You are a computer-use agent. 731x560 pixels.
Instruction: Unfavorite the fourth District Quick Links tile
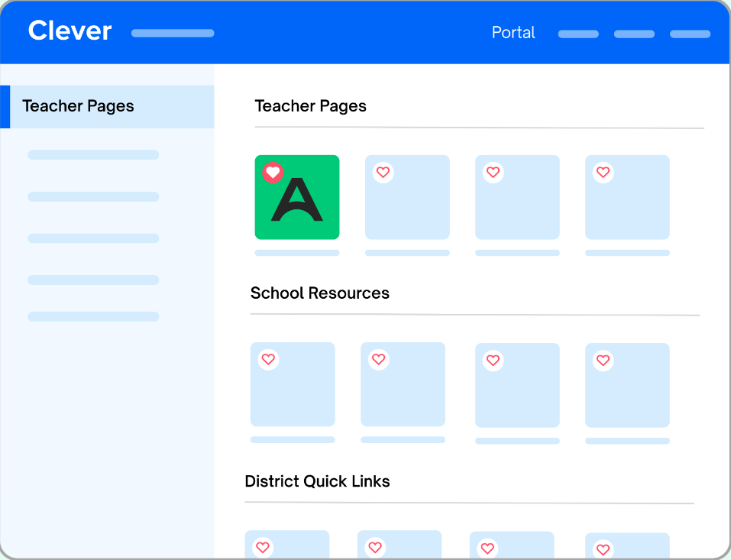point(603,549)
